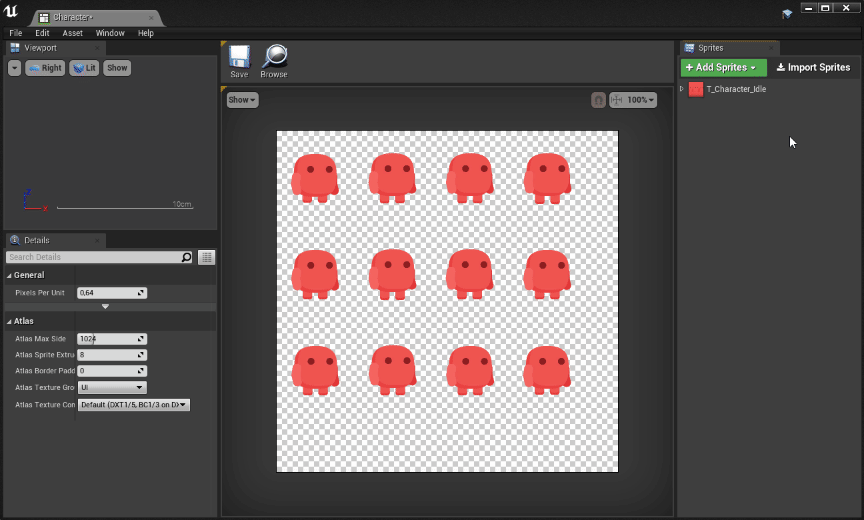The width and height of the screenshot is (864, 520).
Task: Open Atlas Texture Group UI dropdown
Action: pos(112,387)
